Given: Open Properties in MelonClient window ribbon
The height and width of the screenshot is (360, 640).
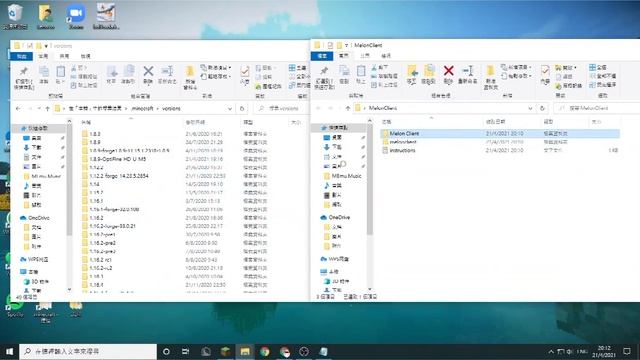Looking at the screenshot, I should pyautogui.click(x=545, y=75).
